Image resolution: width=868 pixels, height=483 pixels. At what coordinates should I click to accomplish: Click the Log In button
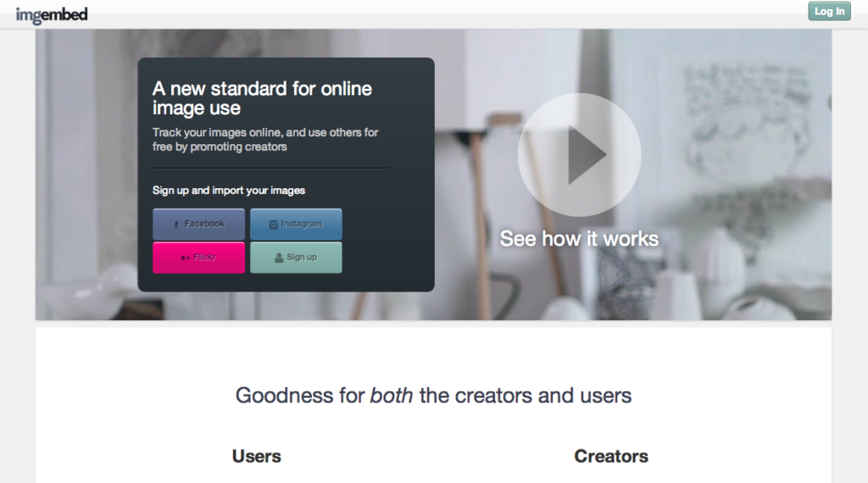tap(829, 11)
